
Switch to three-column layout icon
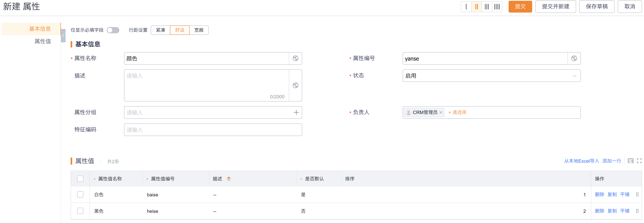(487, 6)
